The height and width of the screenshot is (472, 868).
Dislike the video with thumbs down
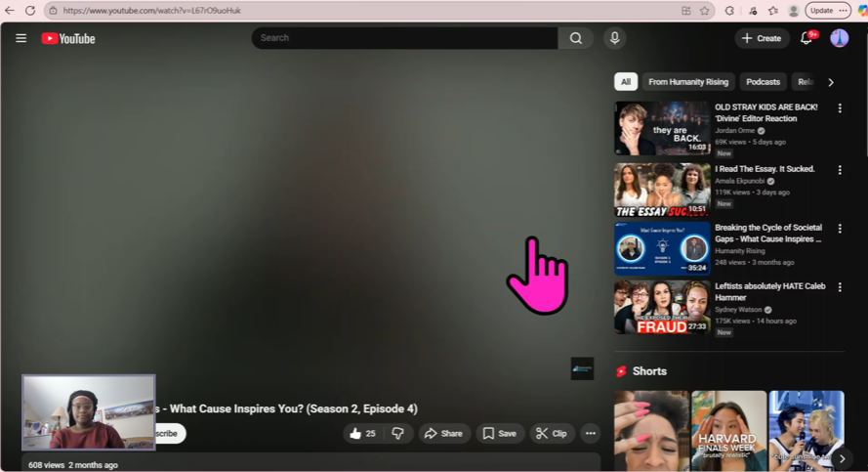(x=397, y=433)
